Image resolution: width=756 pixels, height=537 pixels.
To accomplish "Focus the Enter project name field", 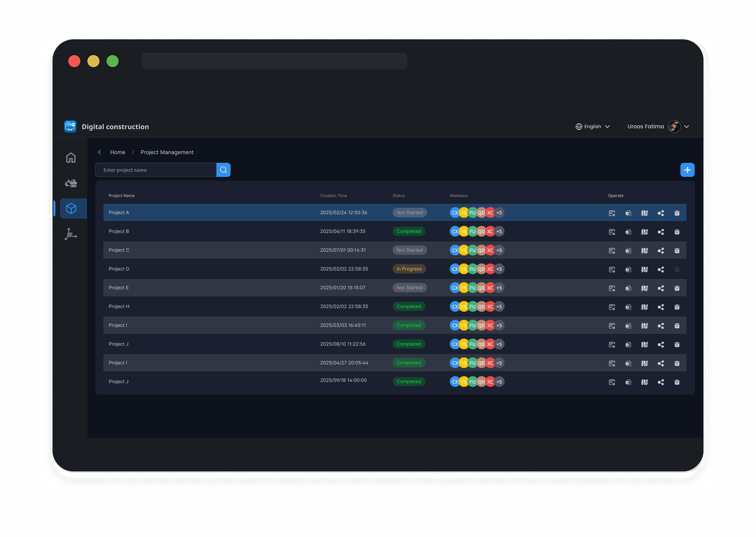I will pos(156,170).
